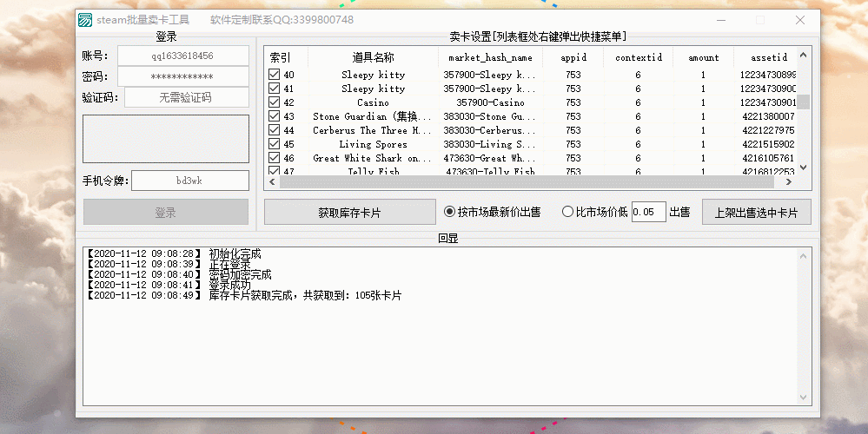Click the 账号 account input field

(183, 56)
